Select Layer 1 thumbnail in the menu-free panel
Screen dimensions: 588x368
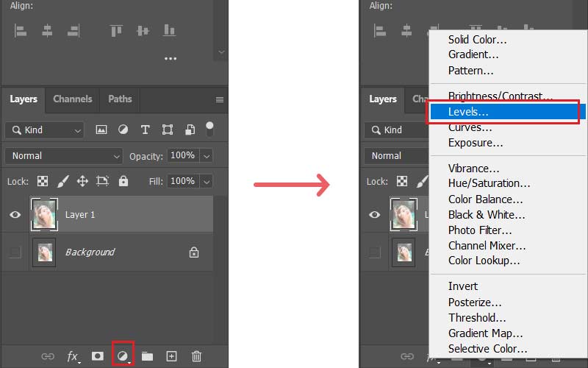(x=44, y=214)
